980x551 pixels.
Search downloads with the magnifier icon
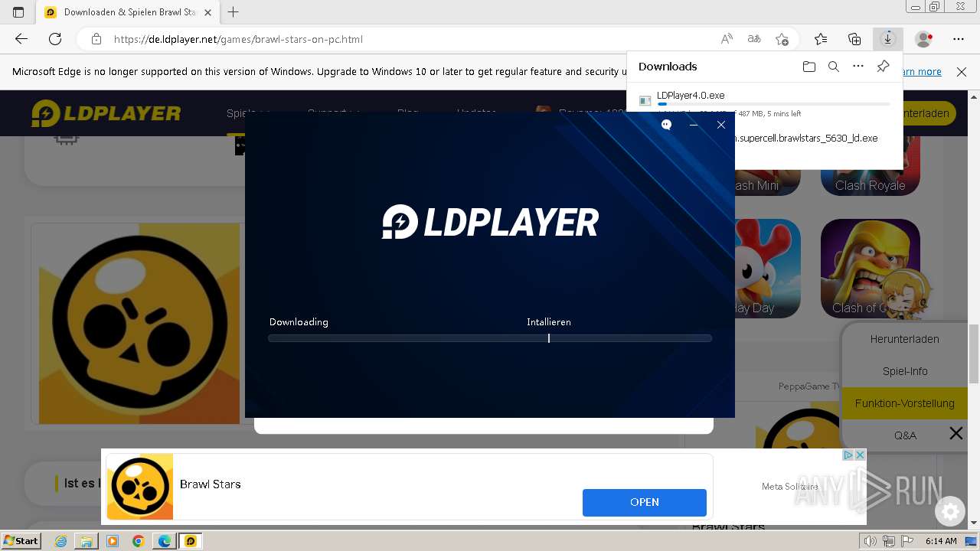pos(834,67)
